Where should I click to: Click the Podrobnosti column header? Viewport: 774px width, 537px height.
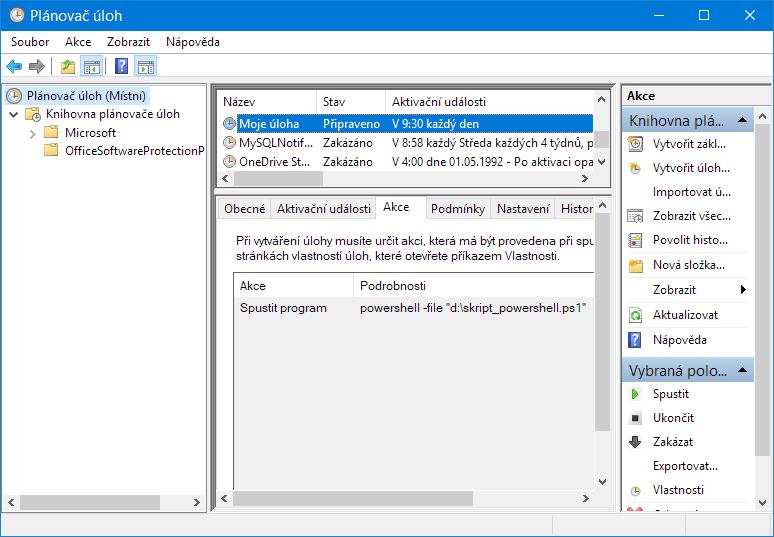[474, 286]
